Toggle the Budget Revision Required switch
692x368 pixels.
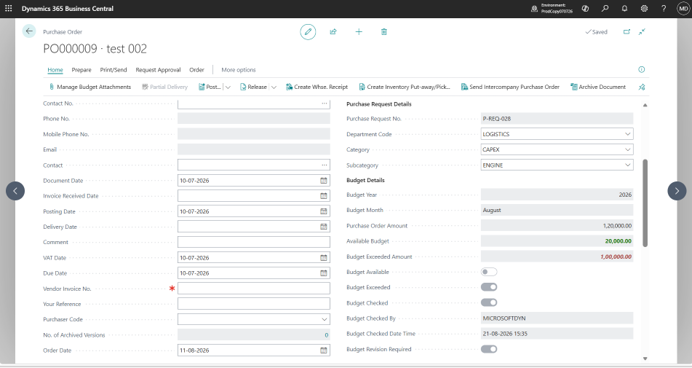[489, 349]
